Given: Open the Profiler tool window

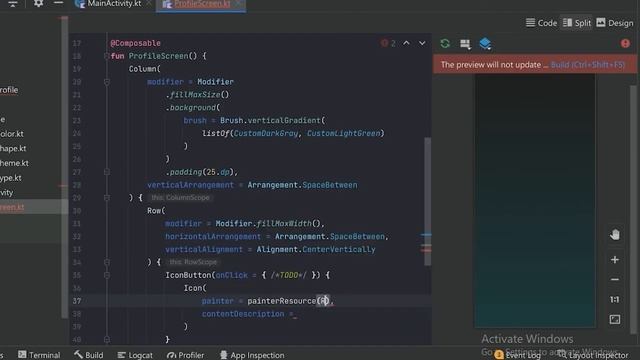Looking at the screenshot, I should [x=185, y=355].
